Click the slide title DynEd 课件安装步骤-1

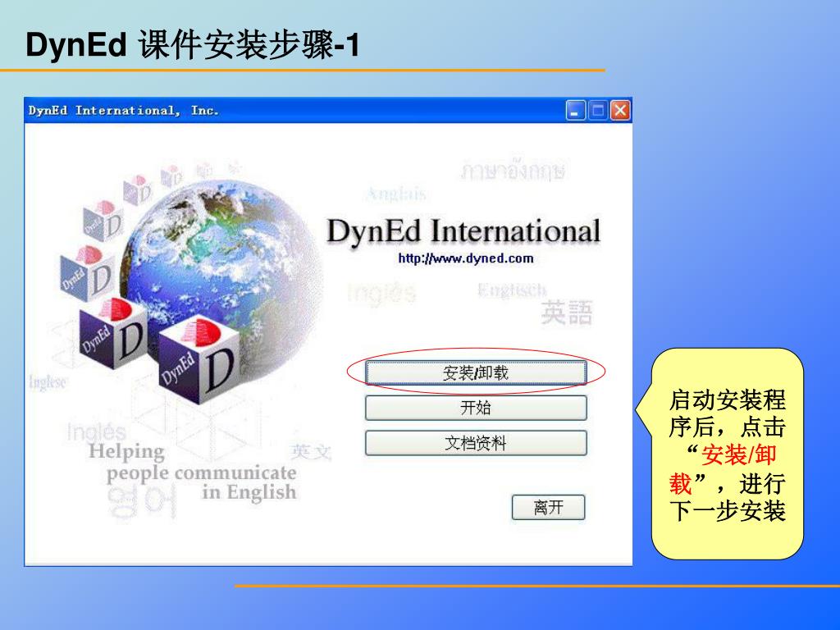click(x=192, y=44)
